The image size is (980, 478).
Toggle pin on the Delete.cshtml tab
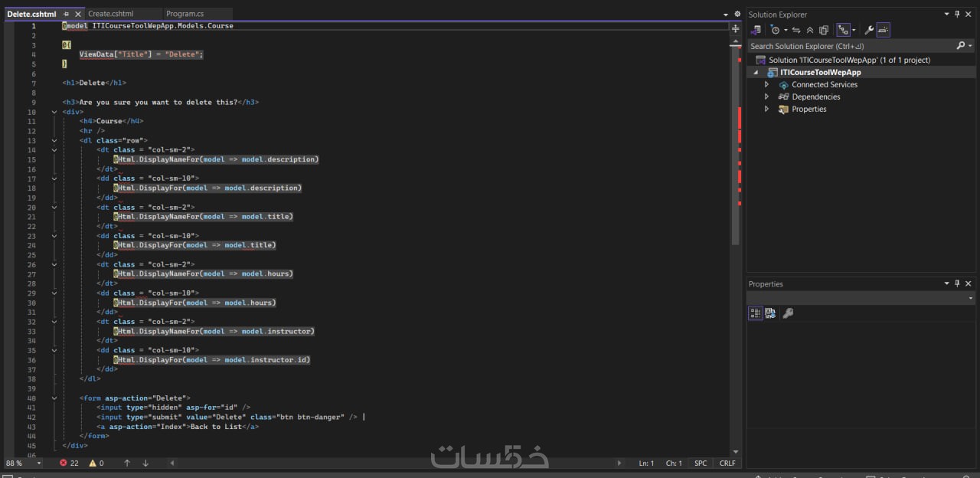pos(67,14)
